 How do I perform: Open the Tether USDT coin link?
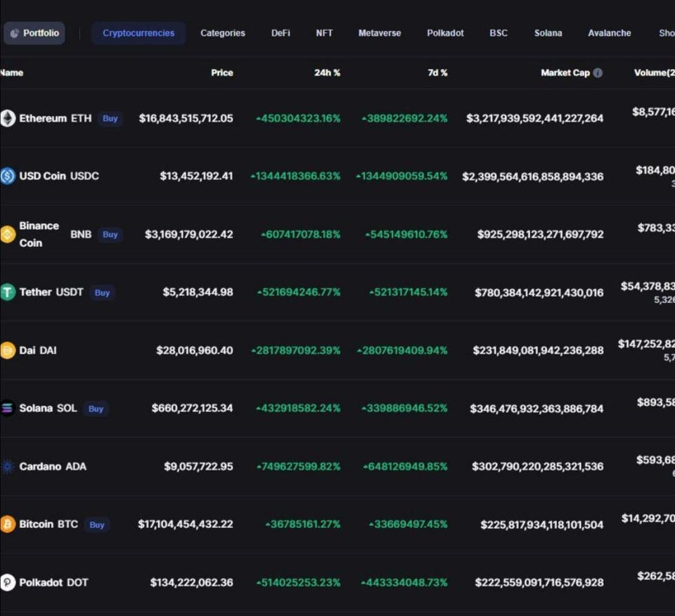(51, 293)
